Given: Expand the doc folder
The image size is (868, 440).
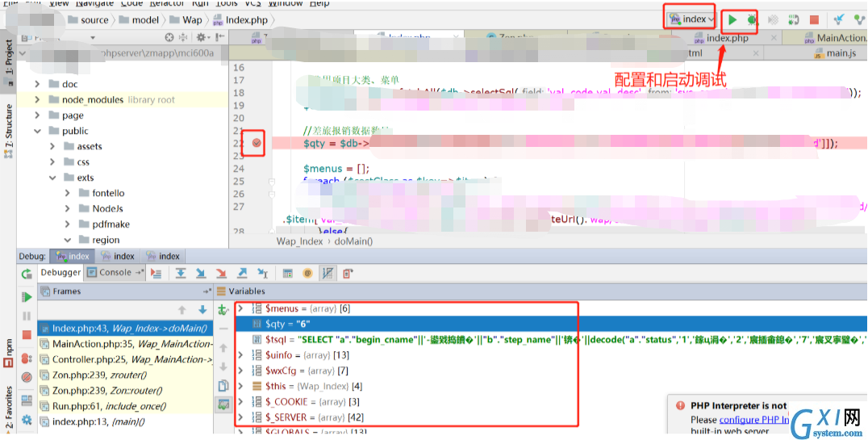Looking at the screenshot, I should coord(37,84).
